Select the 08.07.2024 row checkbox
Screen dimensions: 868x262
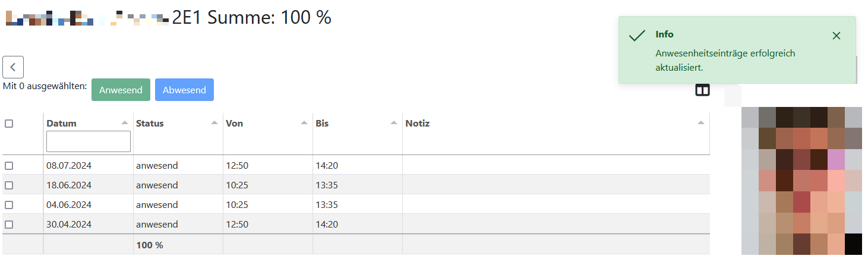click(x=9, y=166)
